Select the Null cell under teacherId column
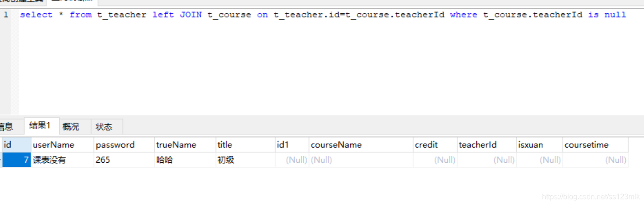644x205 pixels. (487, 160)
